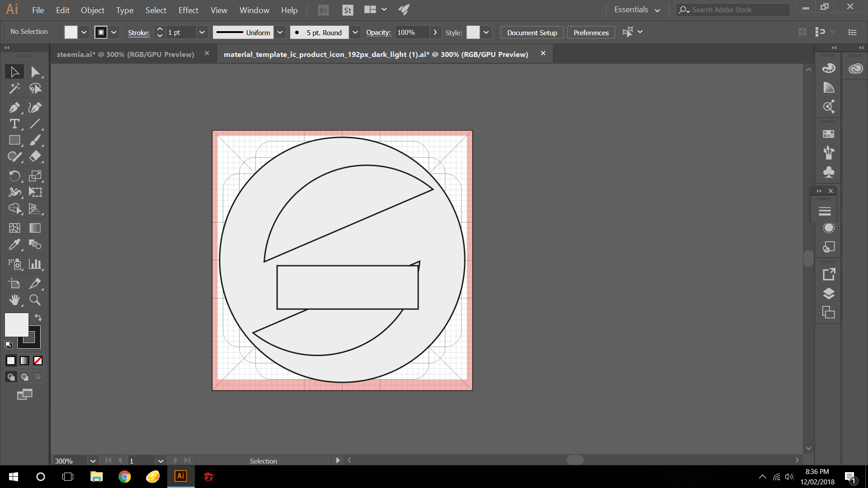This screenshot has height=488, width=868.
Task: Enable Draw Normal mode
Action: point(11,377)
